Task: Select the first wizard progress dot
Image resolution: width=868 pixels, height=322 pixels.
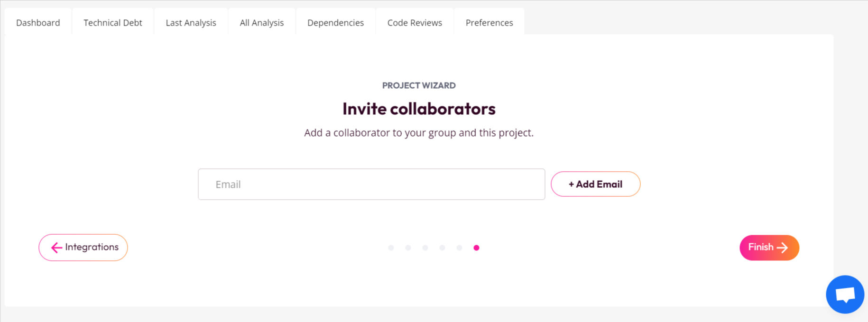Action: pos(391,247)
